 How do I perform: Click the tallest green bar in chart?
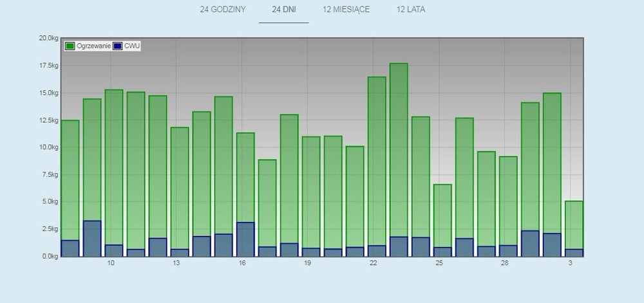(x=398, y=148)
